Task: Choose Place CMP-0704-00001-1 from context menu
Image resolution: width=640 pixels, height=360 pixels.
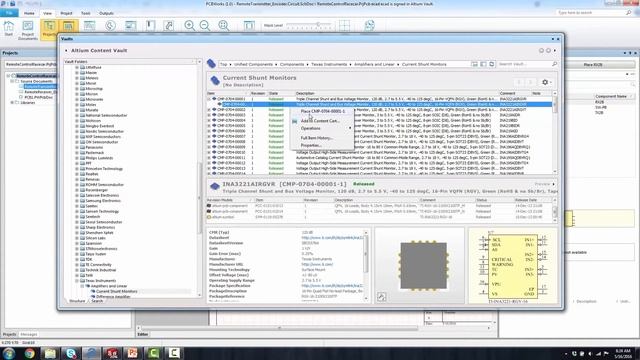Action: click(x=322, y=111)
